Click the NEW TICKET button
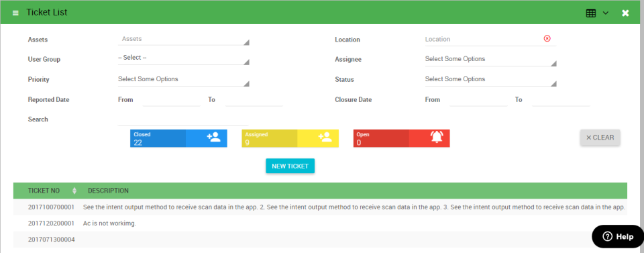This screenshot has width=644, height=253. pos(290,166)
